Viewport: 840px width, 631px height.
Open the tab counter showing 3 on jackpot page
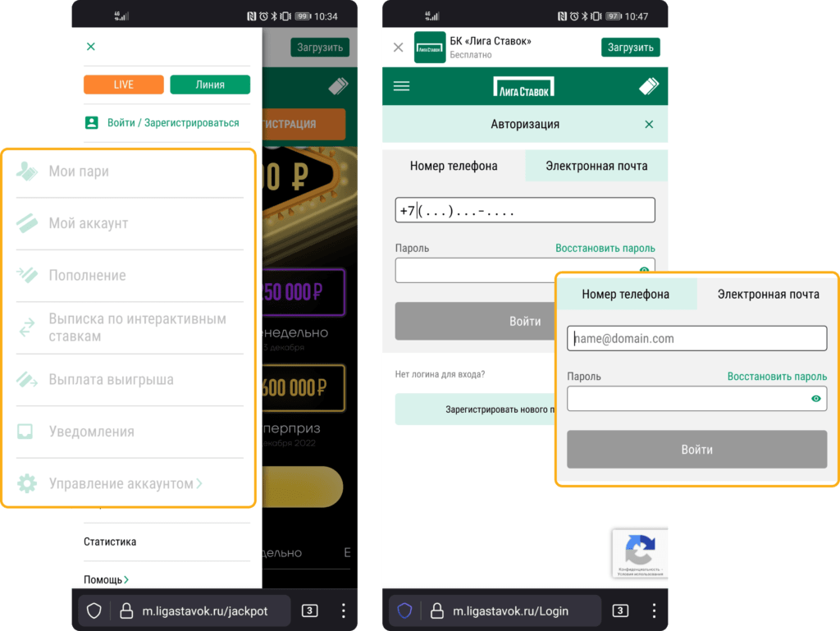[310, 610]
